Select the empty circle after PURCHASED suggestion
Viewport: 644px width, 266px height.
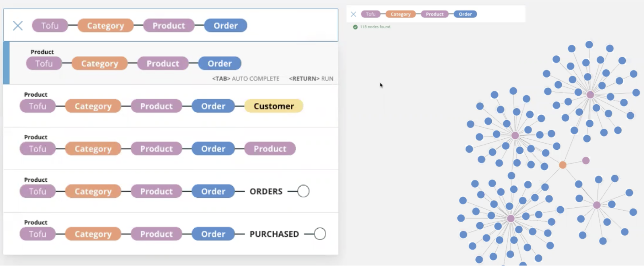[x=320, y=234]
